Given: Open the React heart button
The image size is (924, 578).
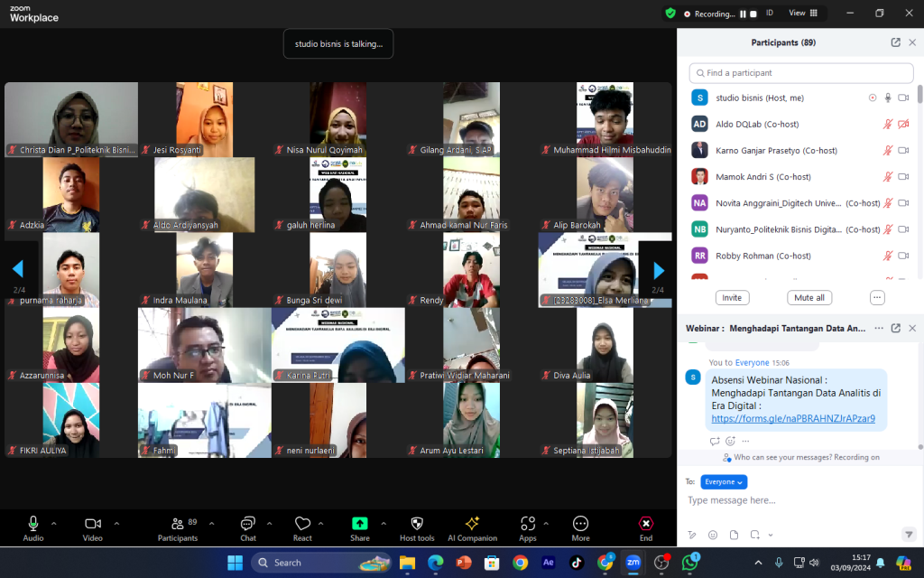Looking at the screenshot, I should (x=302, y=528).
